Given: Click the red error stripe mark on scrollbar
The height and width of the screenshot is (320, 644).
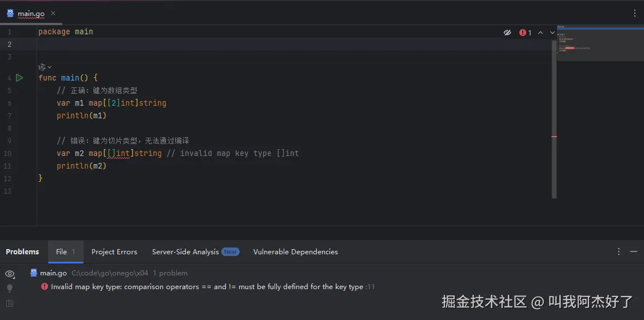Looking at the screenshot, I should point(554,137).
